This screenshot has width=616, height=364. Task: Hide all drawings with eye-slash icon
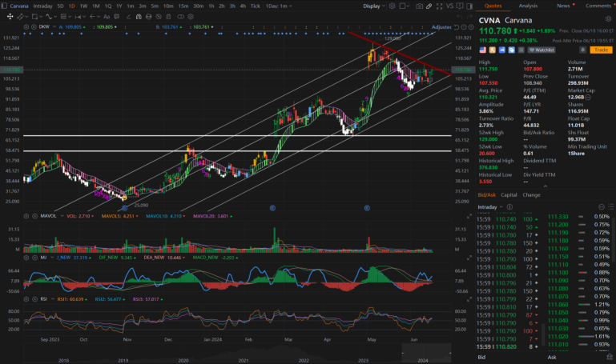[x=159, y=17]
